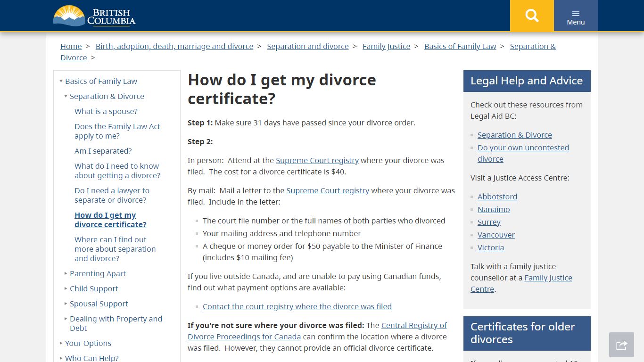This screenshot has height=362, width=644.
Task: Open Separation and divorce breadcrumb
Action: 308,46
